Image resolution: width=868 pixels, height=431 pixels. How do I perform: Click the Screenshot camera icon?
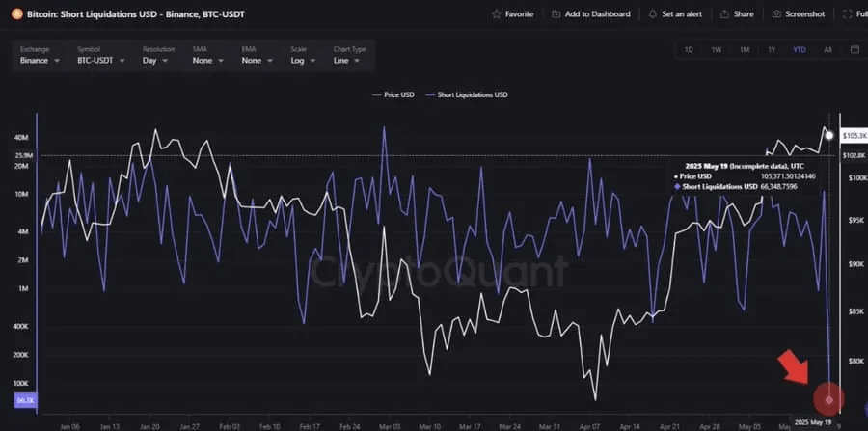pos(777,14)
